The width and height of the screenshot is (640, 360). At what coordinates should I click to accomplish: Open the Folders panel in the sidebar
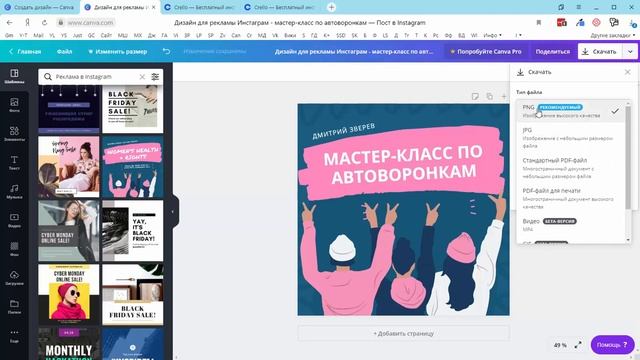pyautogui.click(x=14, y=307)
